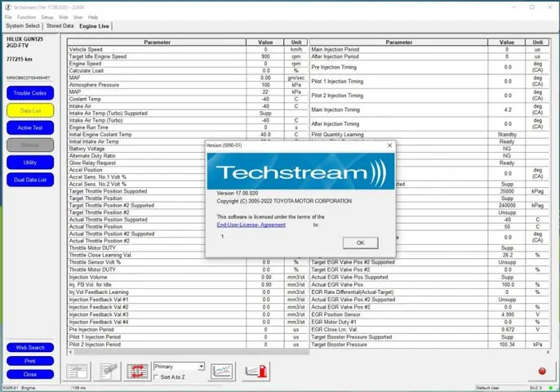Switch to the Stored Data tab
Screen dimensions: 560x392
point(60,26)
